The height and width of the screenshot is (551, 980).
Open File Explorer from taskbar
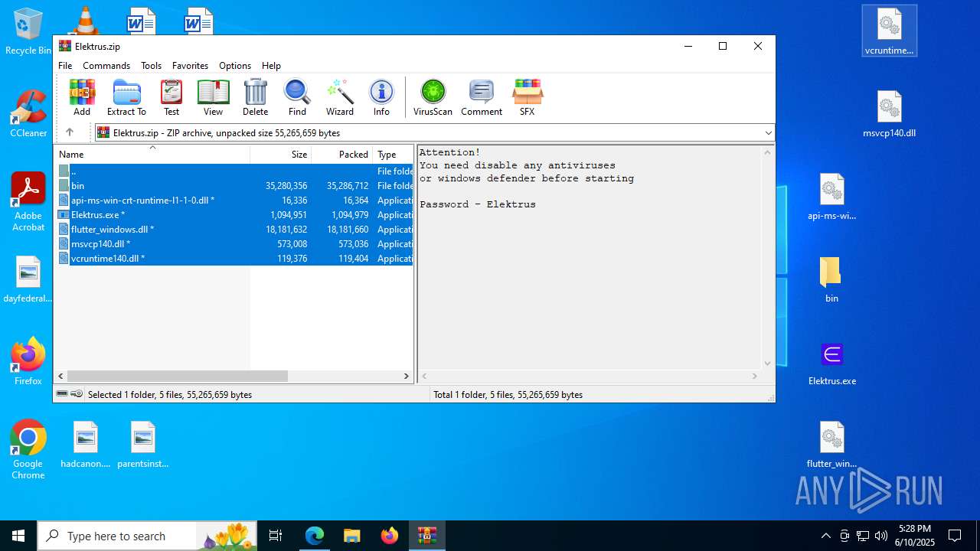click(x=352, y=536)
